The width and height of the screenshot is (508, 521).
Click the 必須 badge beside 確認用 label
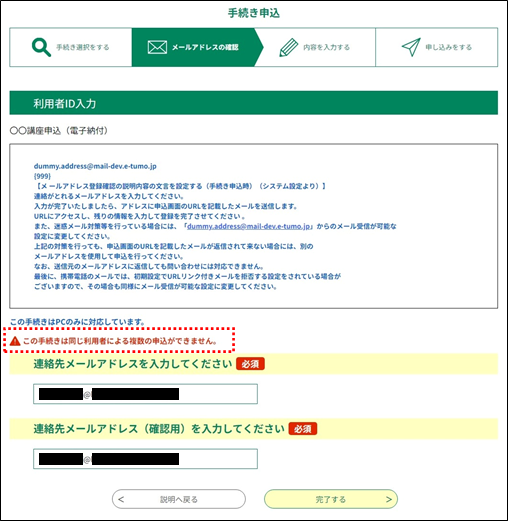coord(303,429)
